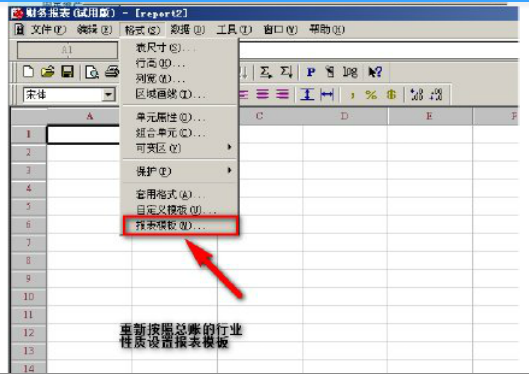Click the Print icon in toolbar
529x376 pixels.
(112, 72)
